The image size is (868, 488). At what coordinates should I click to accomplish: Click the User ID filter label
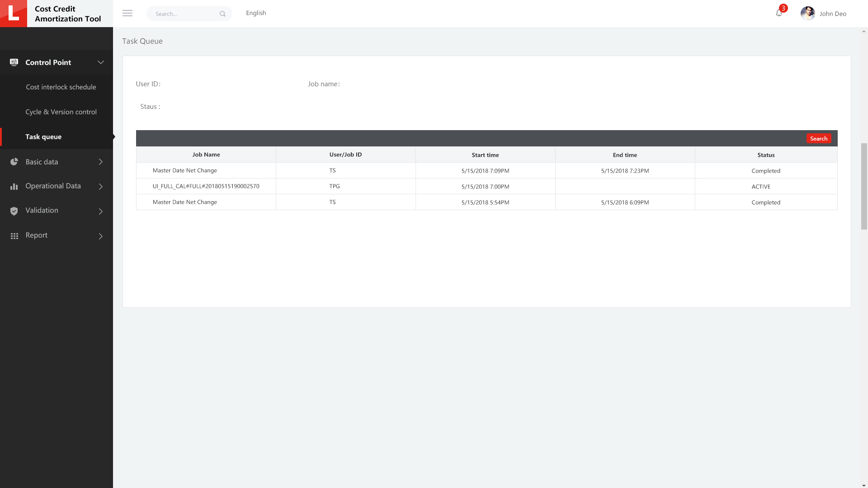click(x=148, y=84)
